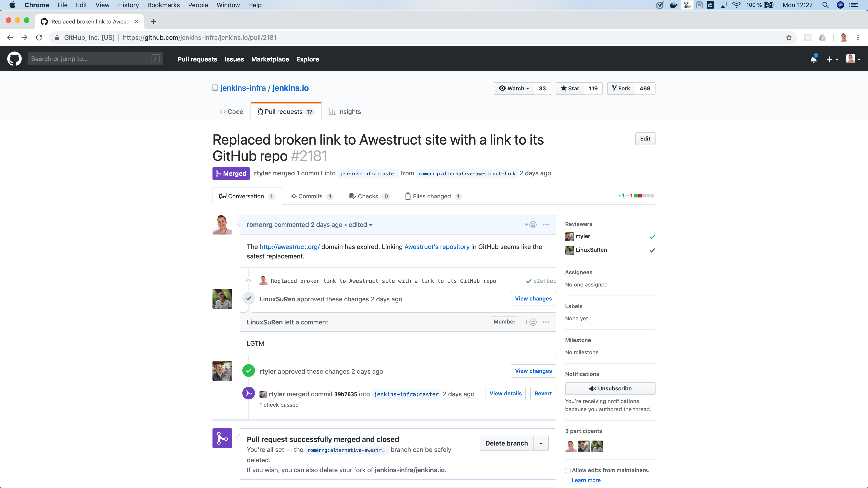868x488 pixels.
Task: Open Marketplace in top navigation
Action: point(270,59)
